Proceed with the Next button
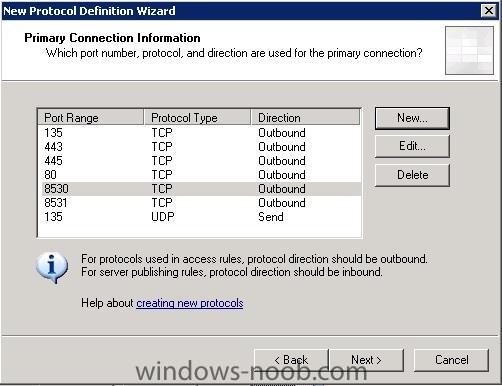Screen dimensions: 502x386 pyautogui.click(x=366, y=360)
